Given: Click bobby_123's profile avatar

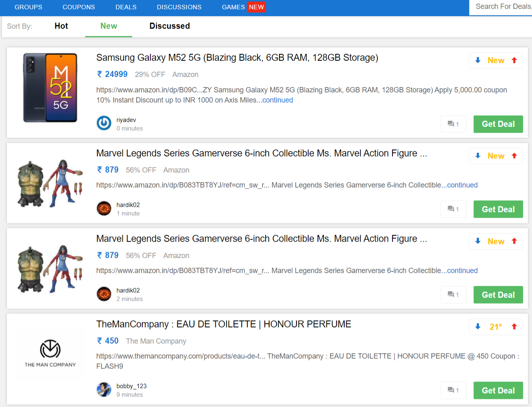Looking at the screenshot, I should point(104,390).
